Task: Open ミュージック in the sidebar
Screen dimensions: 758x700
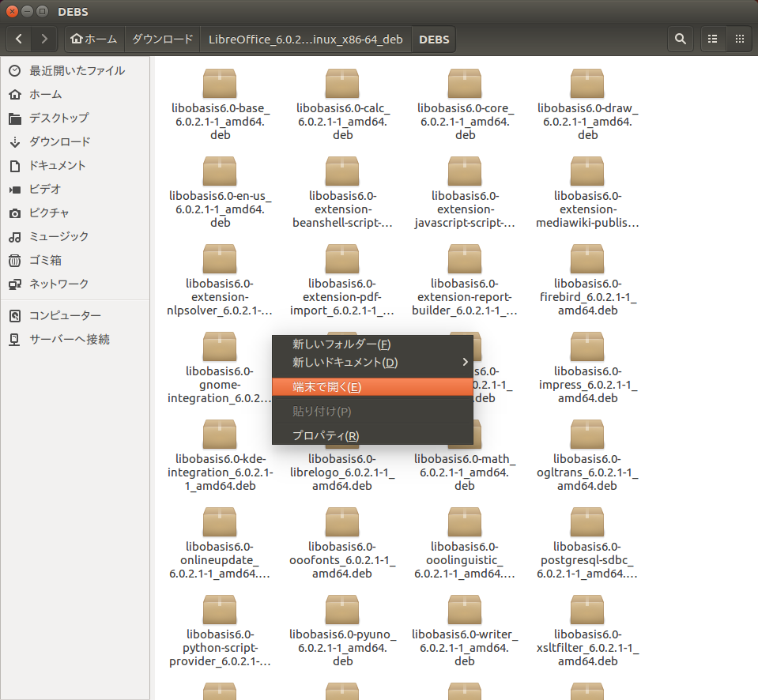Action: pos(75,236)
